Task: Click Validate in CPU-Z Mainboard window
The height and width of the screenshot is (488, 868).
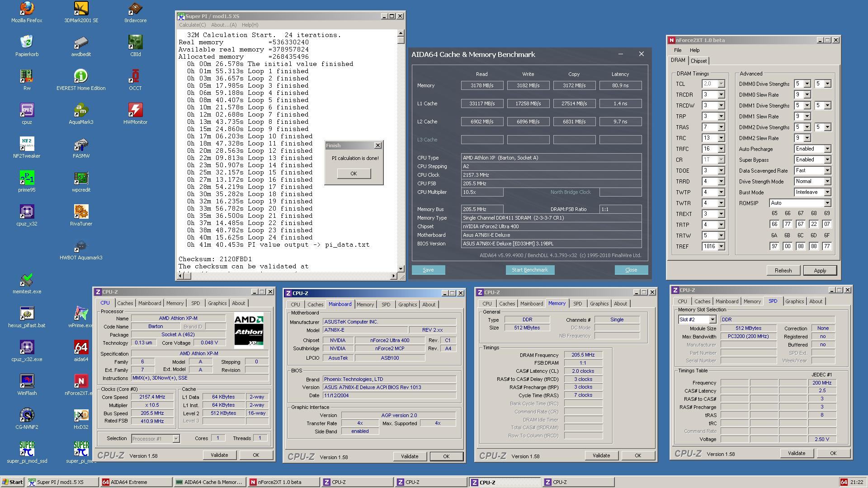Action: (410, 456)
